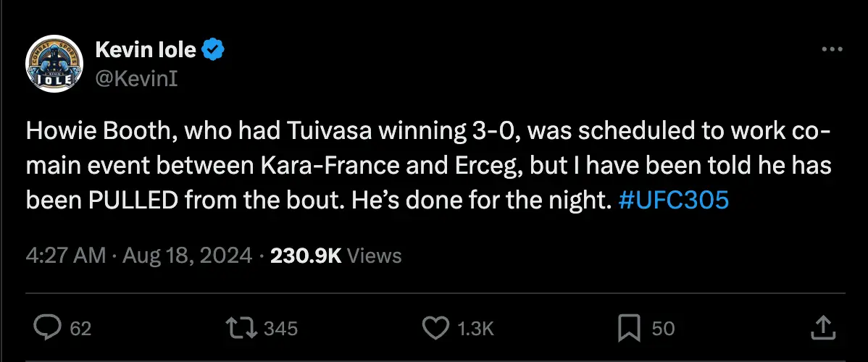Like the post with heart icon

pos(435,328)
